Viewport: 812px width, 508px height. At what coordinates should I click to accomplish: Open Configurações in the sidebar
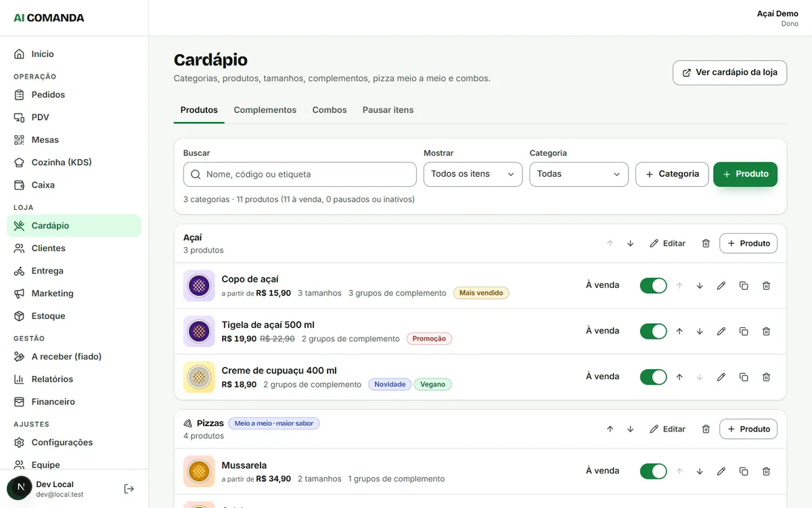click(x=74, y=442)
